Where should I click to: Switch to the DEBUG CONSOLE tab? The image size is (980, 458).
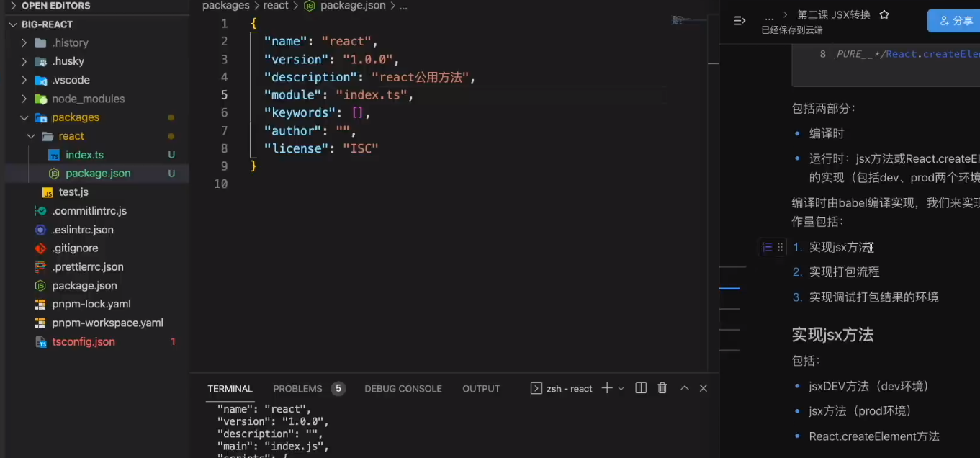(403, 389)
